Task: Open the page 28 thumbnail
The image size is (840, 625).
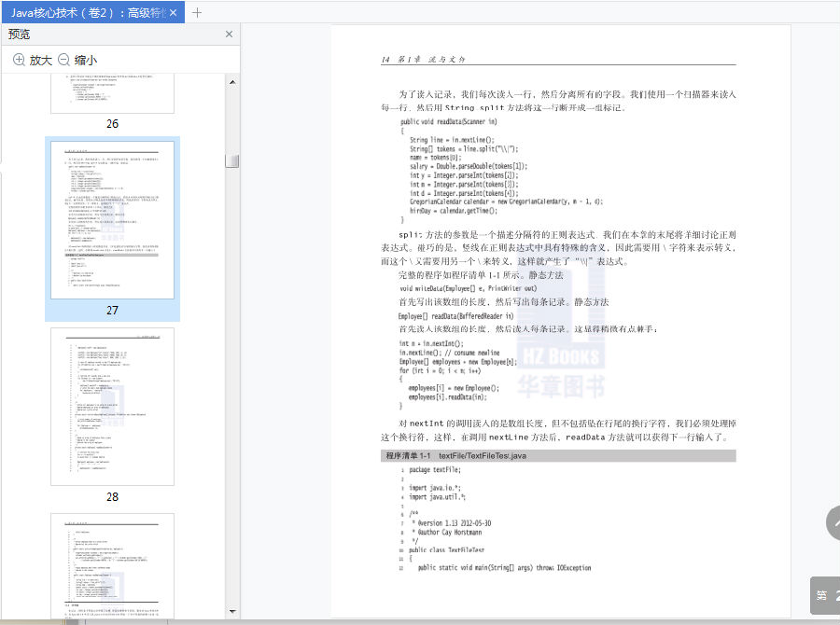Action: point(113,407)
